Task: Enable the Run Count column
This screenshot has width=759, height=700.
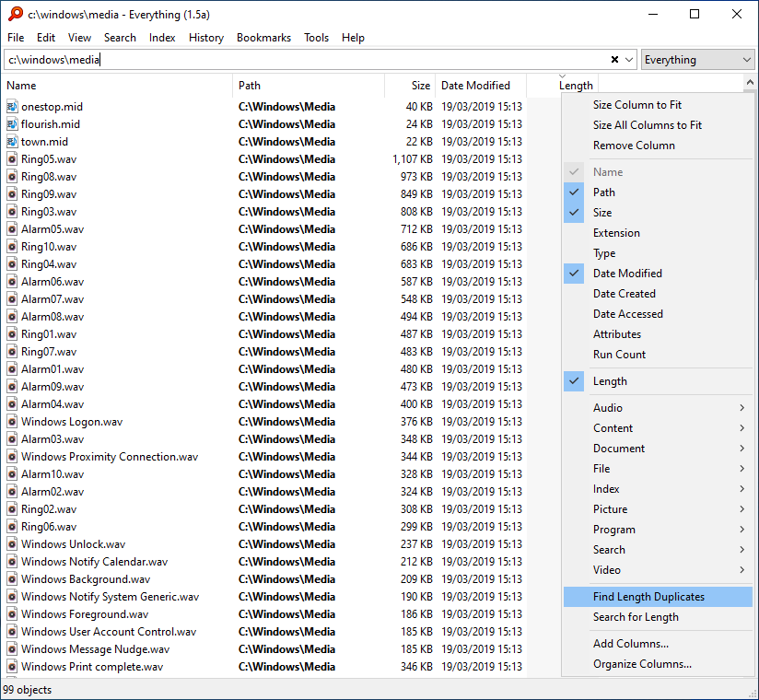Action: click(x=658, y=355)
